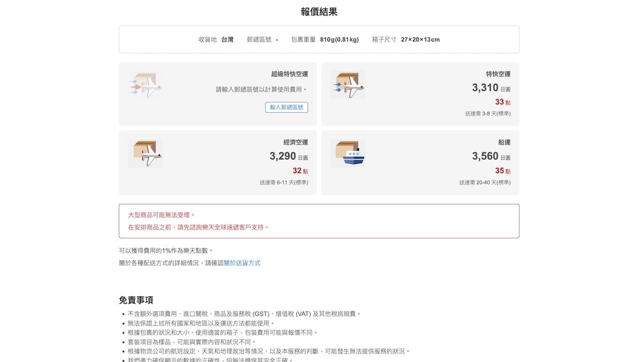Click the 經濟空運 package plane icon
Screen dimensions: 644x362
[145, 154]
